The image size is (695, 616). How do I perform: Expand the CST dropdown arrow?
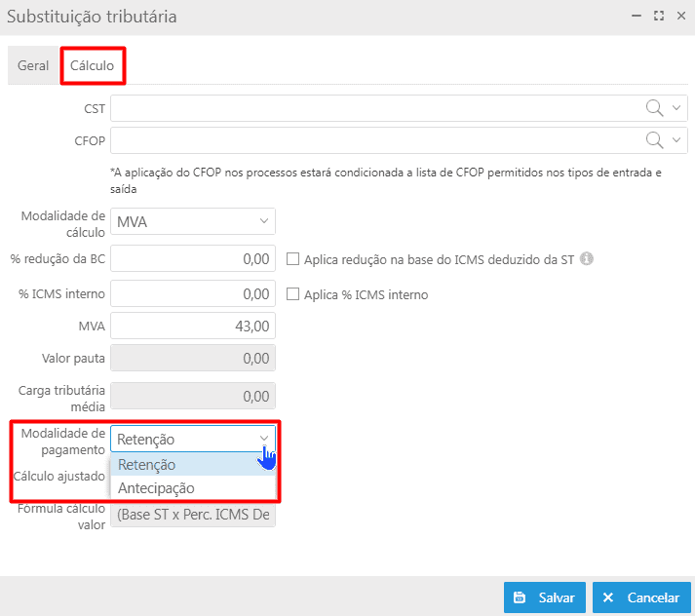(676, 107)
